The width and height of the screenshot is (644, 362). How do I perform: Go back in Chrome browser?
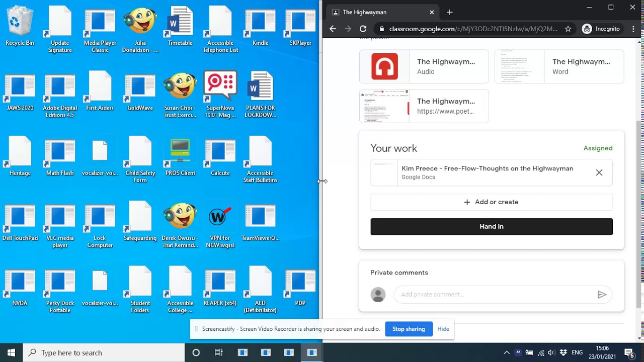(333, 29)
